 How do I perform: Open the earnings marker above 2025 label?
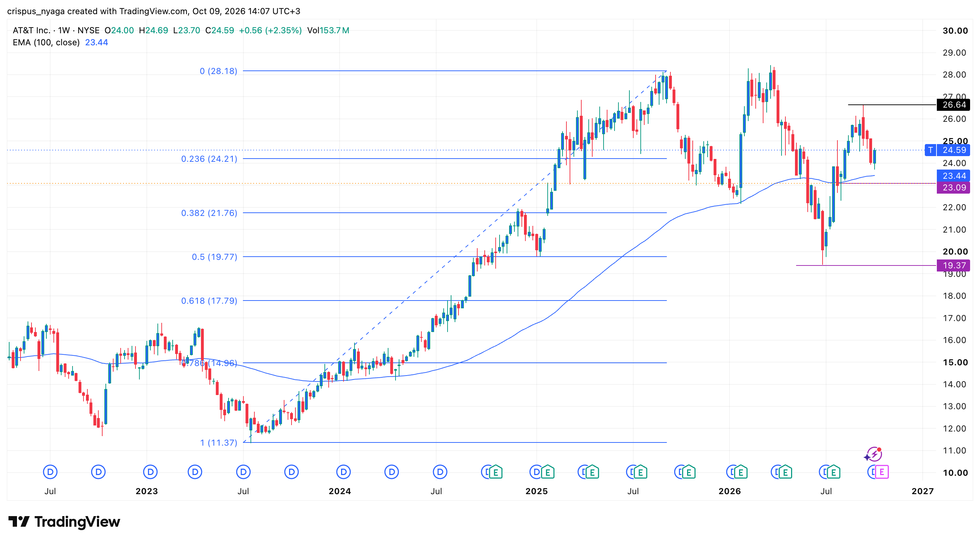tap(548, 472)
